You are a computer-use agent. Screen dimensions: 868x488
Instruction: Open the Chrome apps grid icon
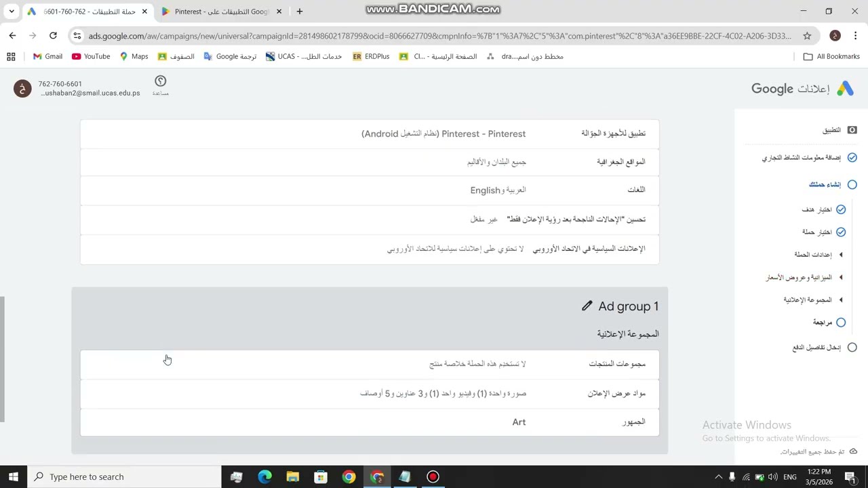[11, 57]
